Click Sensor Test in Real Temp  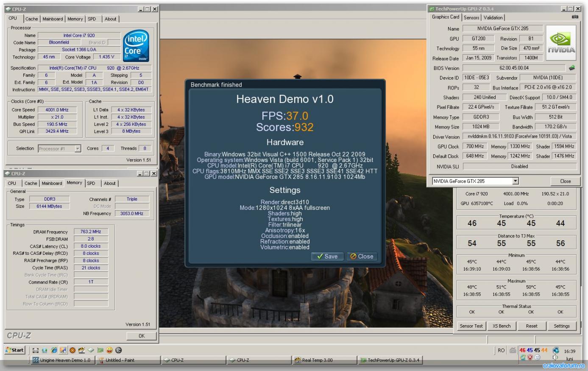471,326
